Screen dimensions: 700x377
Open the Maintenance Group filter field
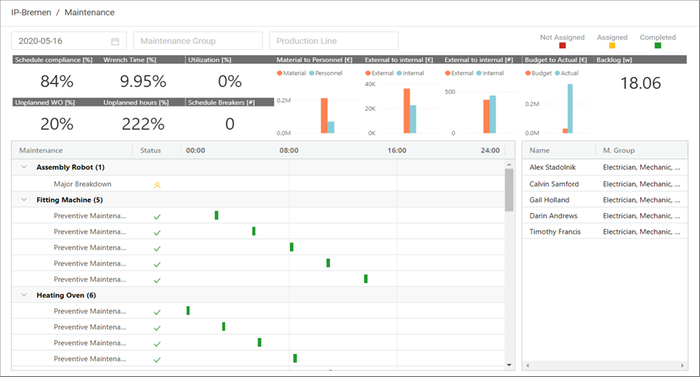pos(198,41)
